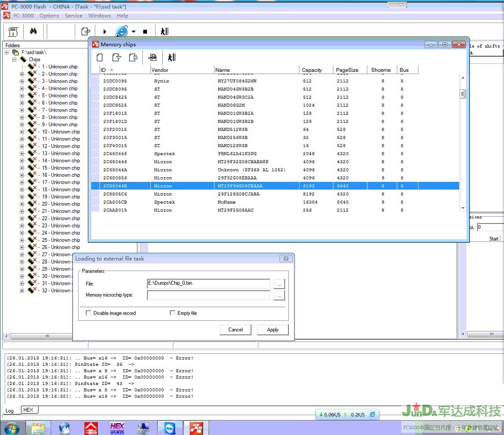Expand the 10 - Unknown chip tree node
Viewport: 504px width, 435px height.
[x=22, y=132]
